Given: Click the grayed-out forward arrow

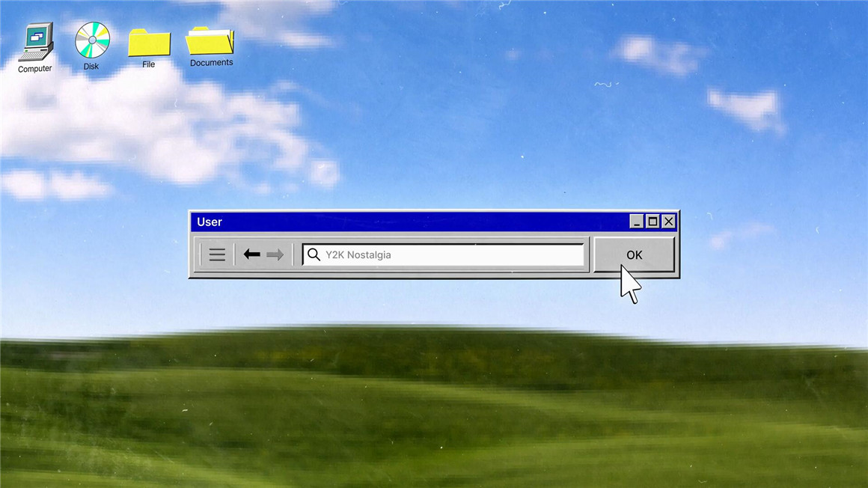Looking at the screenshot, I should coord(275,255).
